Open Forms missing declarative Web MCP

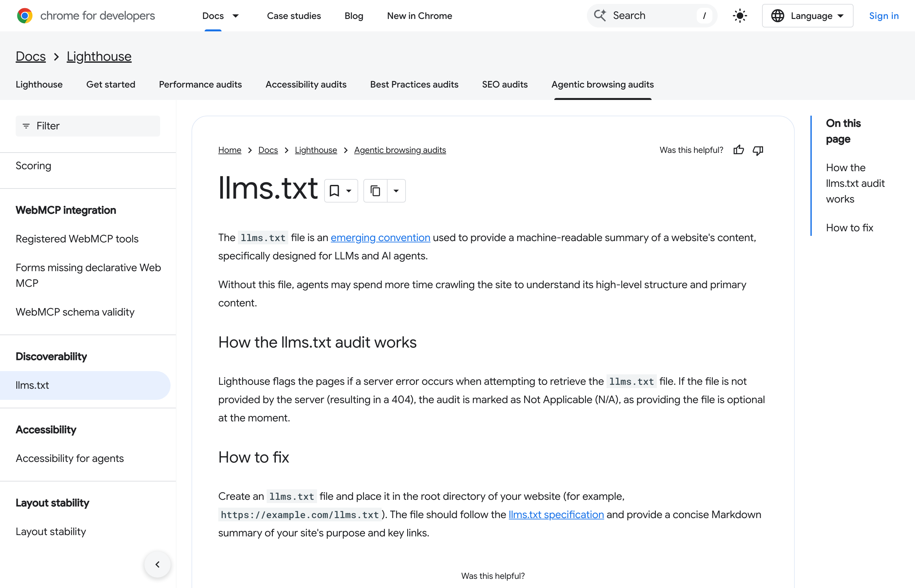click(x=88, y=275)
